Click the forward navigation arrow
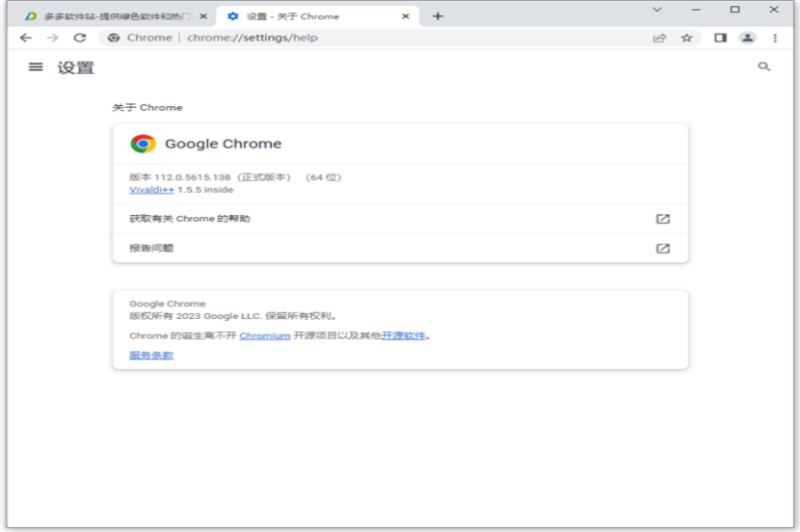Screen dimensions: 800x532 click(x=53, y=38)
